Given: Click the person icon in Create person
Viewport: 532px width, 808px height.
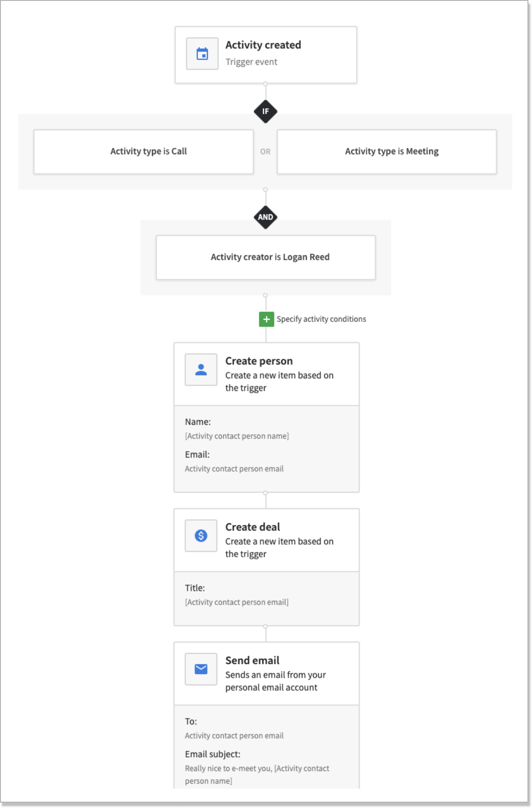Looking at the screenshot, I should tap(201, 370).
